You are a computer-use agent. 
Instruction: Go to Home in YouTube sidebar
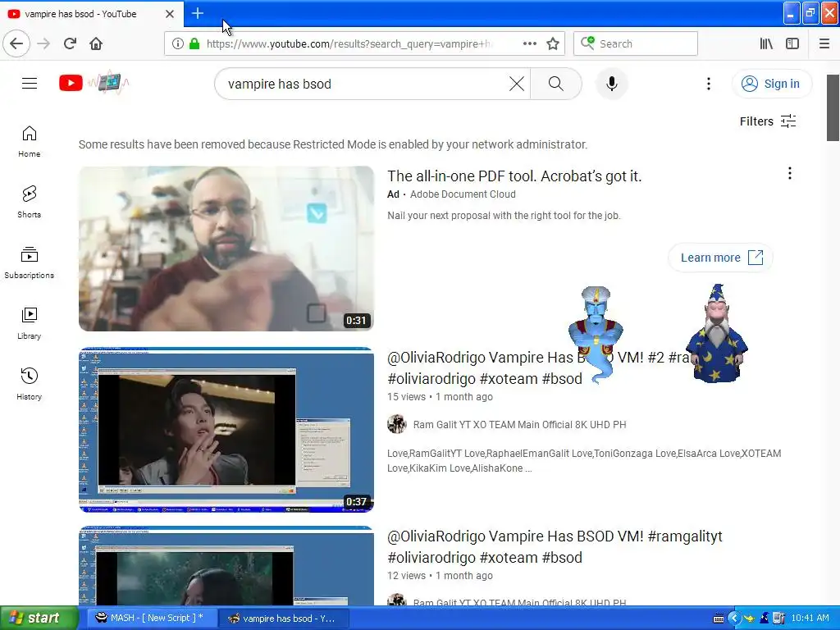(29, 141)
